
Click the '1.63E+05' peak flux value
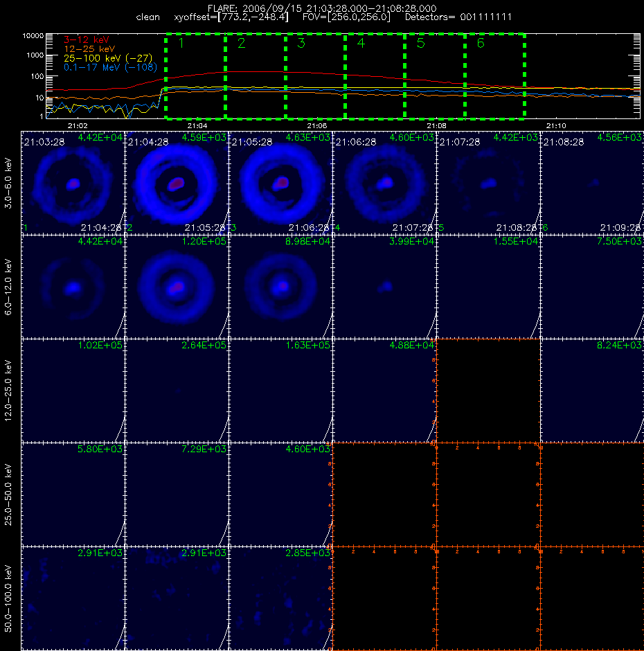(x=307, y=345)
